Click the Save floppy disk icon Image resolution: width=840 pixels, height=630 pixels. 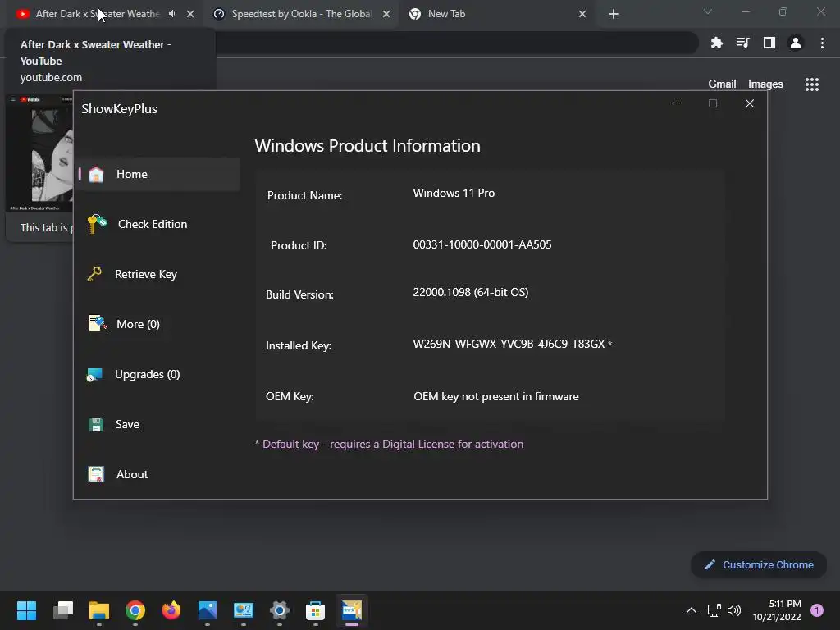[x=96, y=425]
